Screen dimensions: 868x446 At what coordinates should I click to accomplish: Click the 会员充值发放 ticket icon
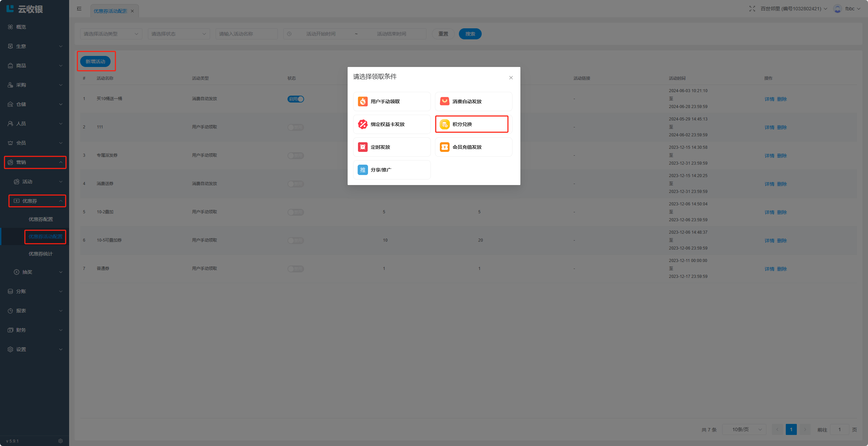(444, 147)
